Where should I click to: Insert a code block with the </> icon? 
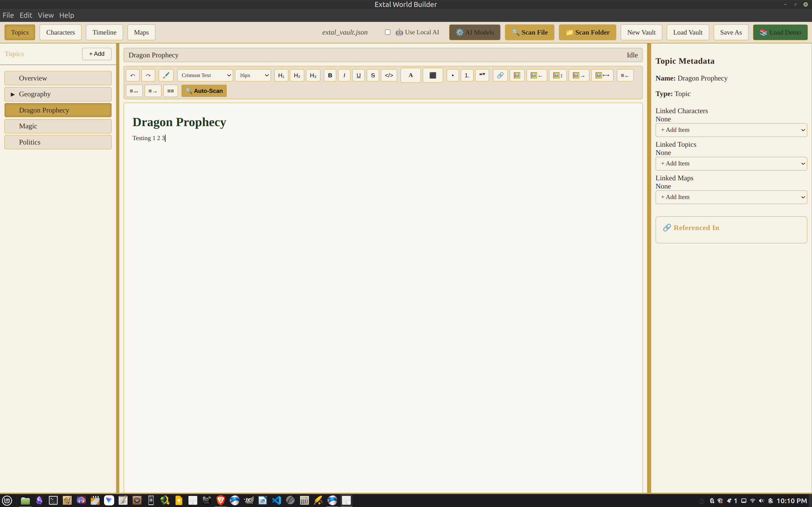tap(389, 75)
